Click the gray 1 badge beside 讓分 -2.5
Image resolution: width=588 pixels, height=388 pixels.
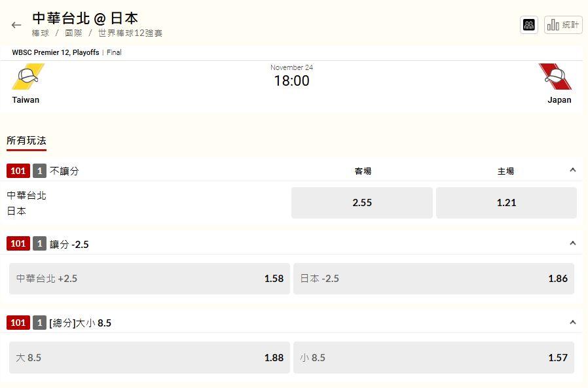tap(39, 243)
